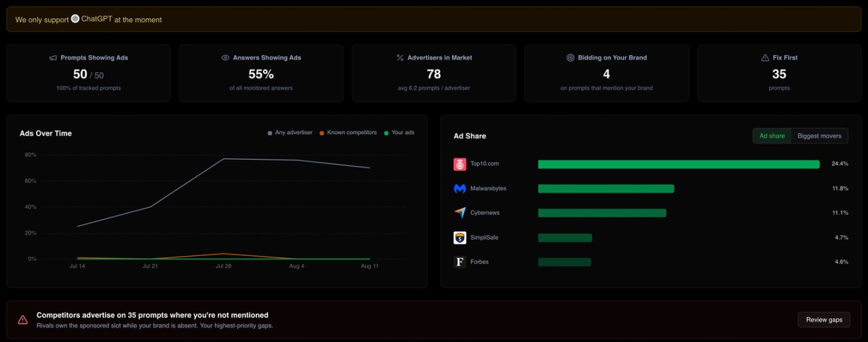This screenshot has width=868, height=342.
Task: Click the SimpliSafe ad share bar
Action: [565, 238]
